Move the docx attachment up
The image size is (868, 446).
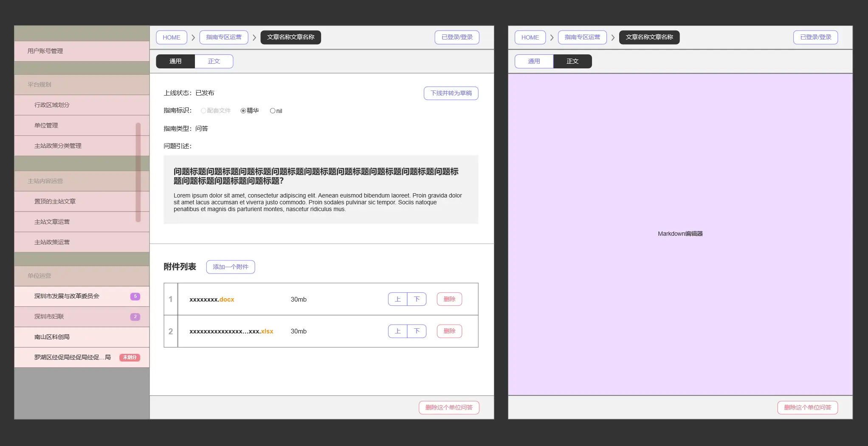click(397, 299)
